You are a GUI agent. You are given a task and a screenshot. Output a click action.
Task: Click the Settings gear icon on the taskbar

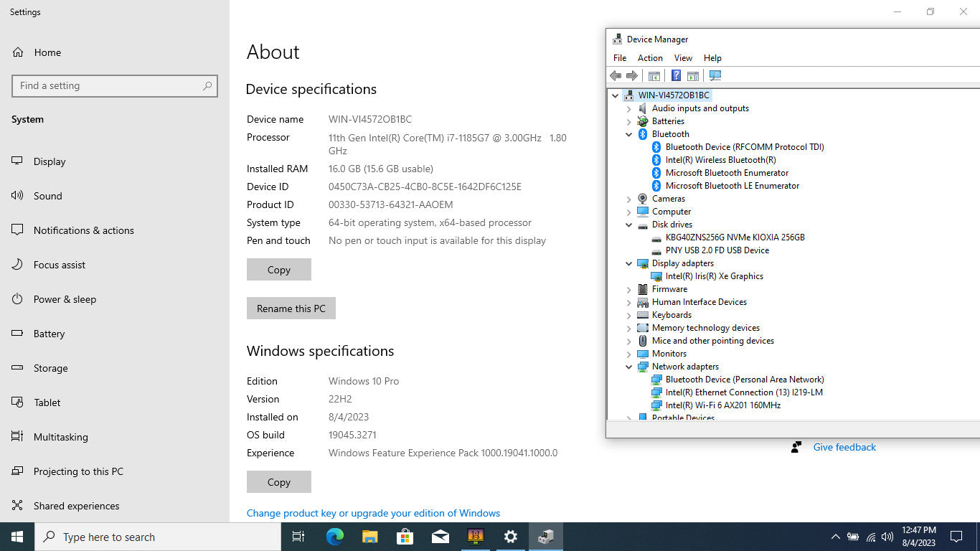[511, 537]
